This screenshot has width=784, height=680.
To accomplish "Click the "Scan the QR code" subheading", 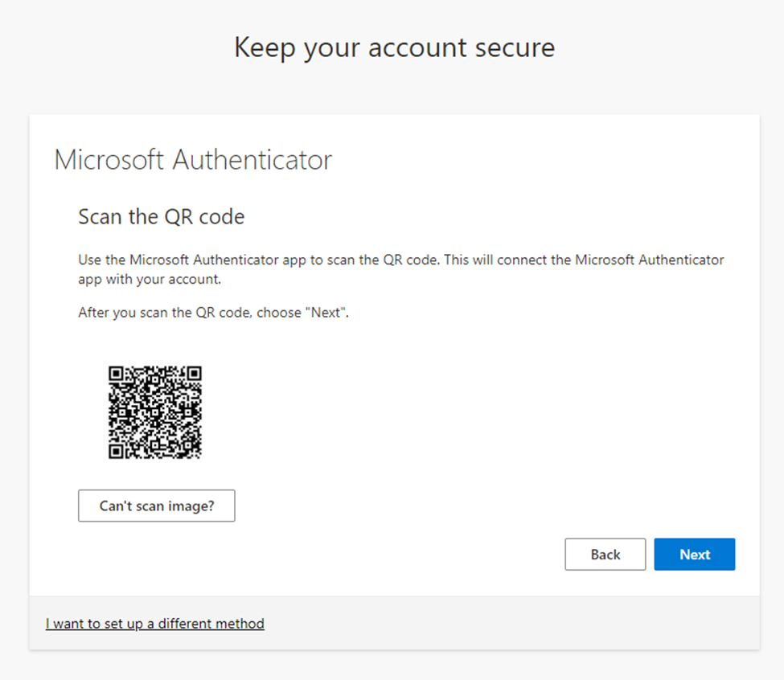I will 161,217.
